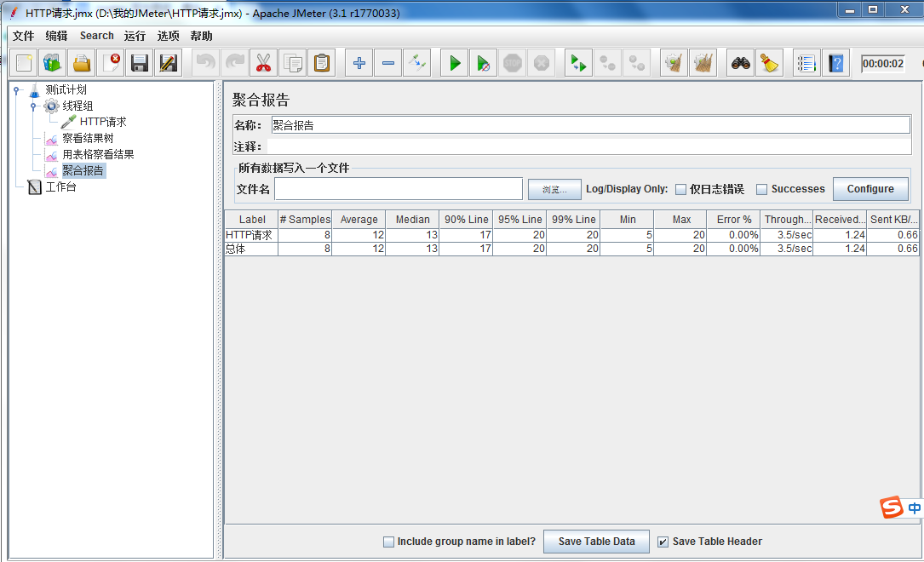Click the Search binoculars icon
This screenshot has height=562, width=924.
pyautogui.click(x=741, y=63)
